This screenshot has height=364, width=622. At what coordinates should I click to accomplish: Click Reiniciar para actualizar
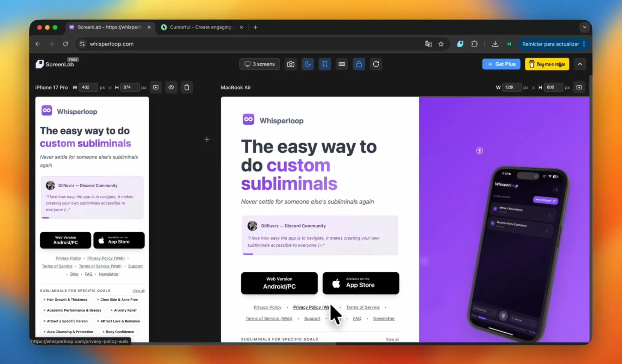pos(550,44)
